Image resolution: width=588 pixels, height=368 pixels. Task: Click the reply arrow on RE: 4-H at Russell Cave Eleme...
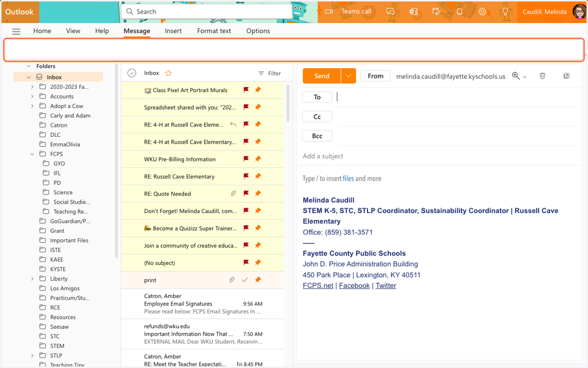(x=233, y=125)
